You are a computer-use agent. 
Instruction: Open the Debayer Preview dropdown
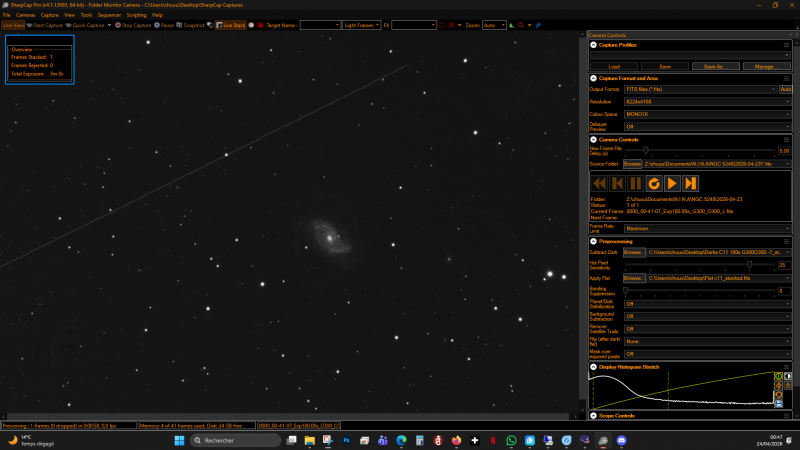coord(708,127)
